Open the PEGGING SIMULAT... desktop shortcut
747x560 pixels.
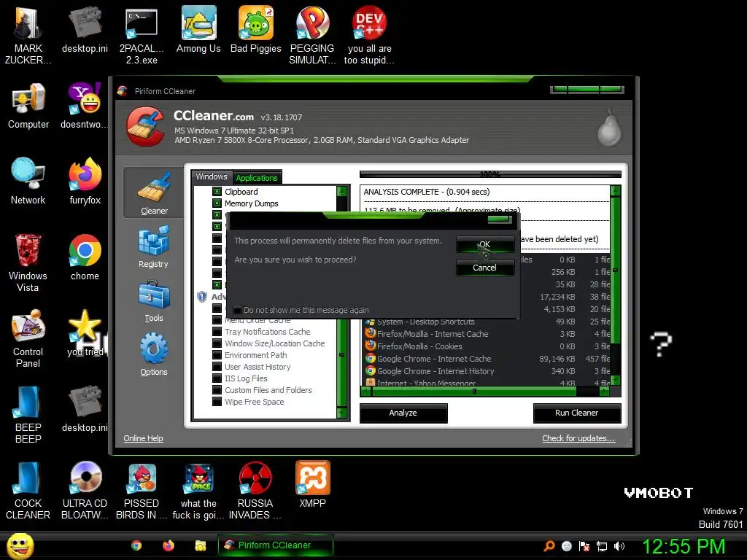312,35
